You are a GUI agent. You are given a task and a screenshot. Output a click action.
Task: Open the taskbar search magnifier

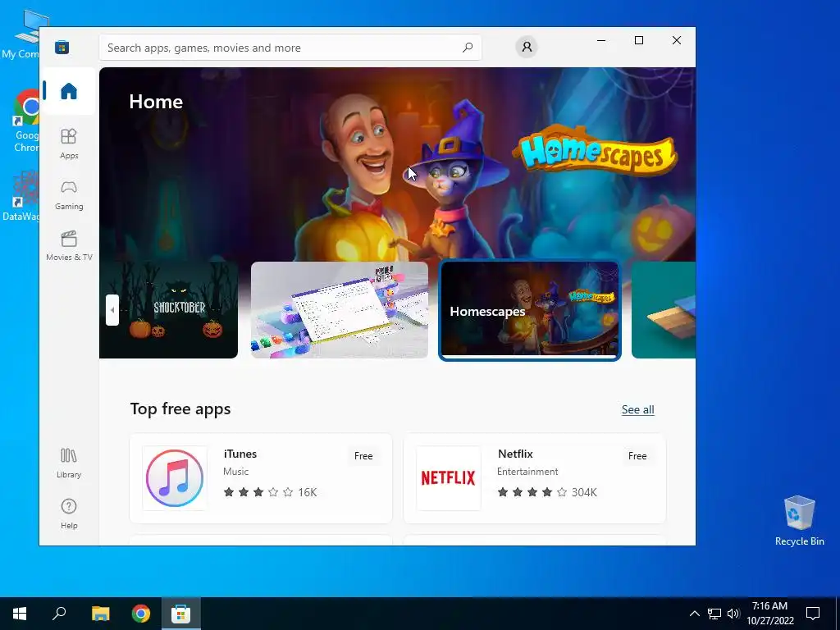59,614
